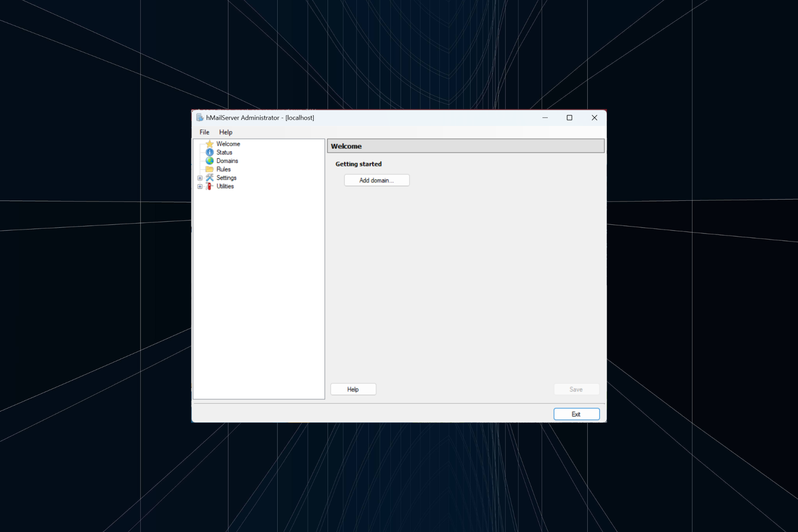
Task: Select the Welcome tree item label
Action: click(228, 144)
